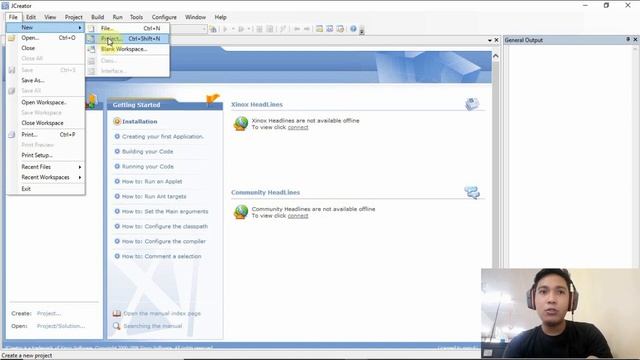Open the Window menu
The image size is (640, 360).
(195, 17)
